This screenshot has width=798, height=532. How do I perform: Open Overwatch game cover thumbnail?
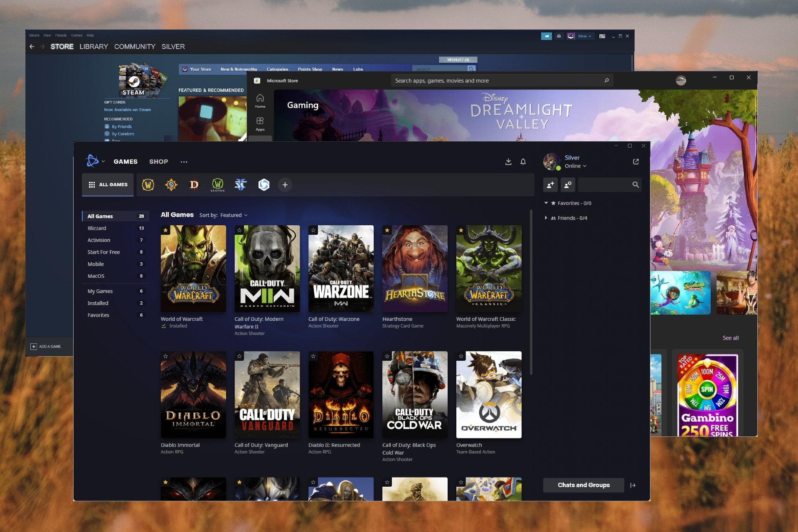pyautogui.click(x=489, y=394)
